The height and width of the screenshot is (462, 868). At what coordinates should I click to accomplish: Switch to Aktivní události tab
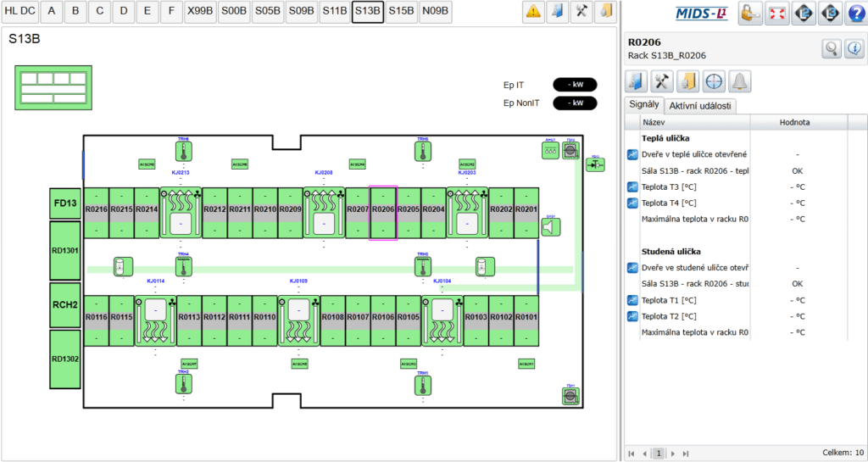701,106
